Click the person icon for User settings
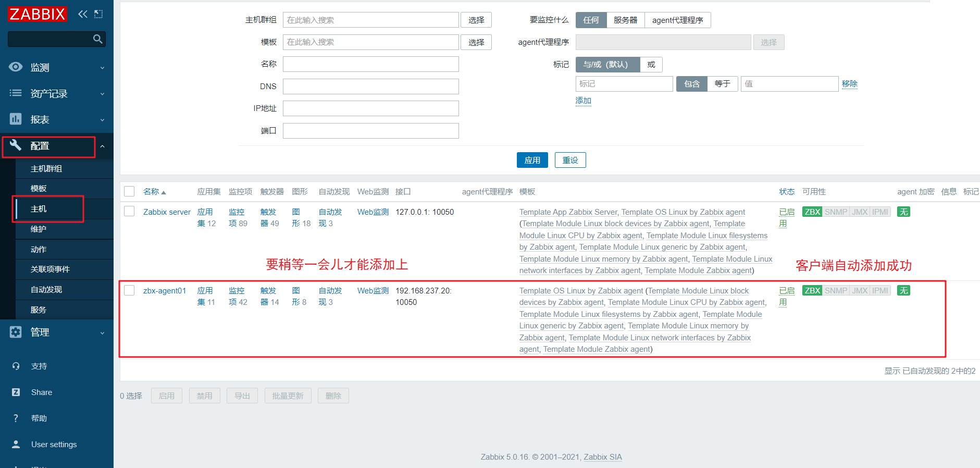Image resolution: width=980 pixels, height=468 pixels. [x=16, y=444]
